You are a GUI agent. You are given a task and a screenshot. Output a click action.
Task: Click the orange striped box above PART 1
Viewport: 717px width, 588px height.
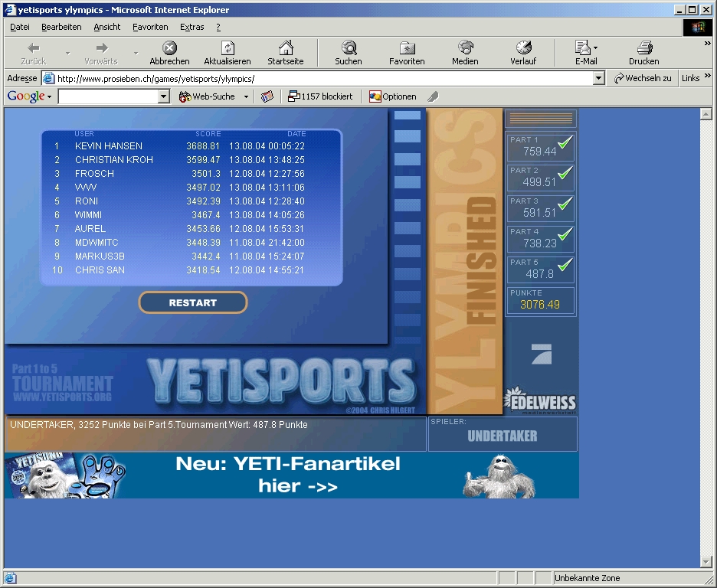(x=541, y=119)
